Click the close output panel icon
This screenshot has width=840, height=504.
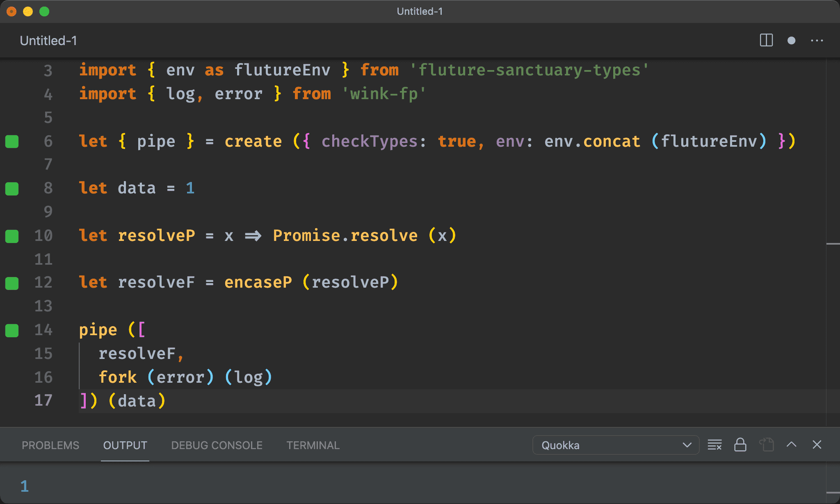click(817, 445)
